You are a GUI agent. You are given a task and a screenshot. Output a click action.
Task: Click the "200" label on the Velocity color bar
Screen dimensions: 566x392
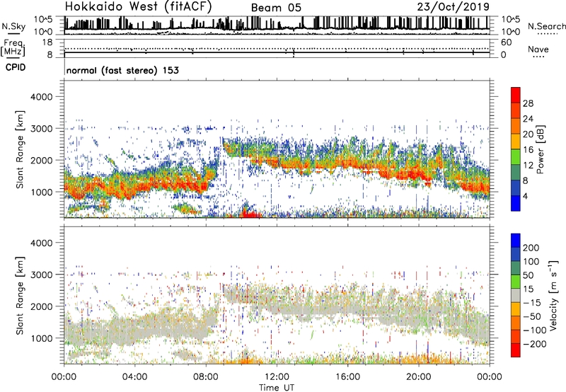pyautogui.click(x=531, y=248)
